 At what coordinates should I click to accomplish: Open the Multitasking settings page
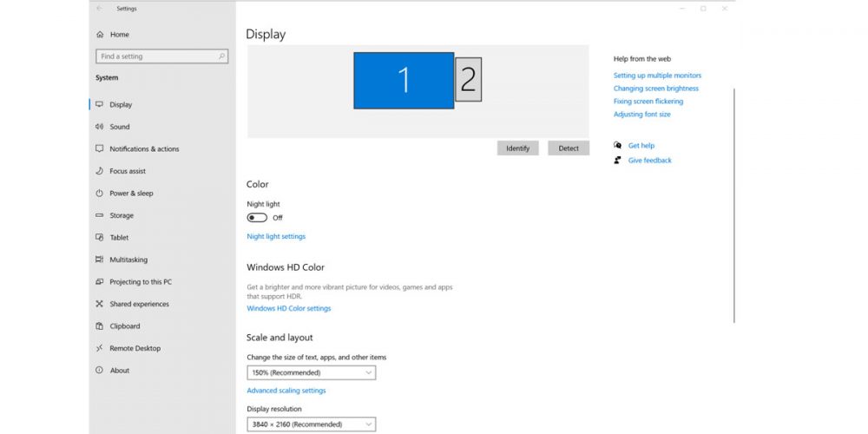tap(128, 260)
